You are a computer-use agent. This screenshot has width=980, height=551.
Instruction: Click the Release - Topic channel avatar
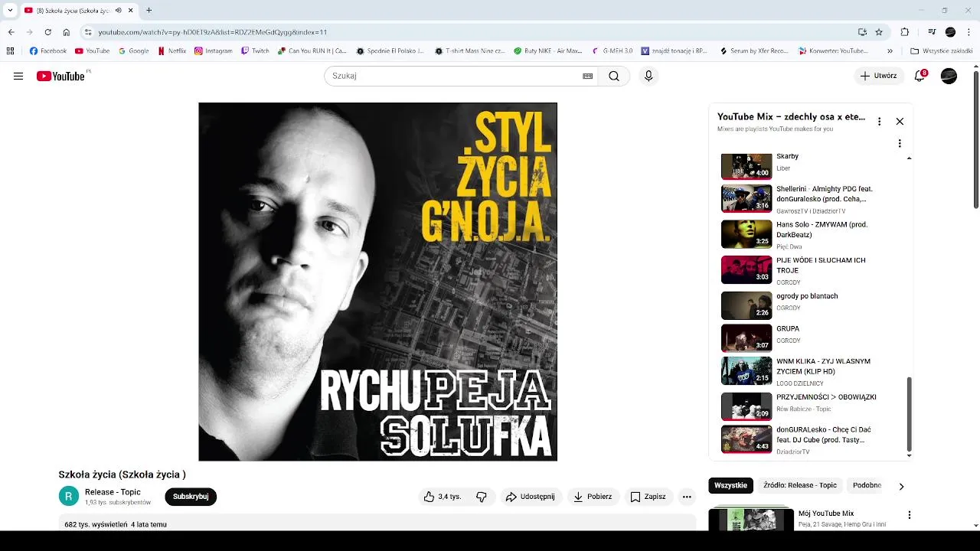(68, 497)
